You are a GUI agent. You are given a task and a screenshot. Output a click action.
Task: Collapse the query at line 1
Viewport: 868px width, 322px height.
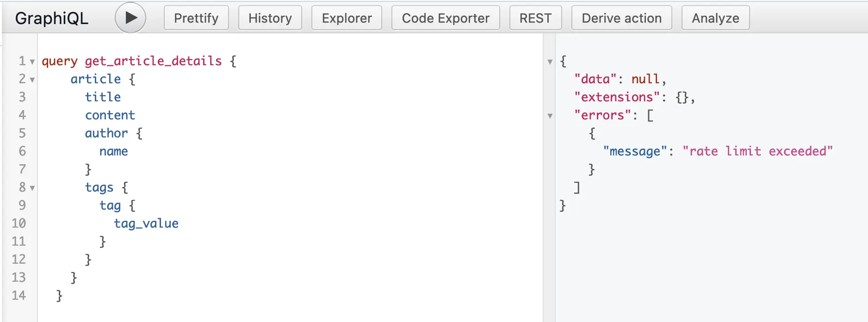32,62
